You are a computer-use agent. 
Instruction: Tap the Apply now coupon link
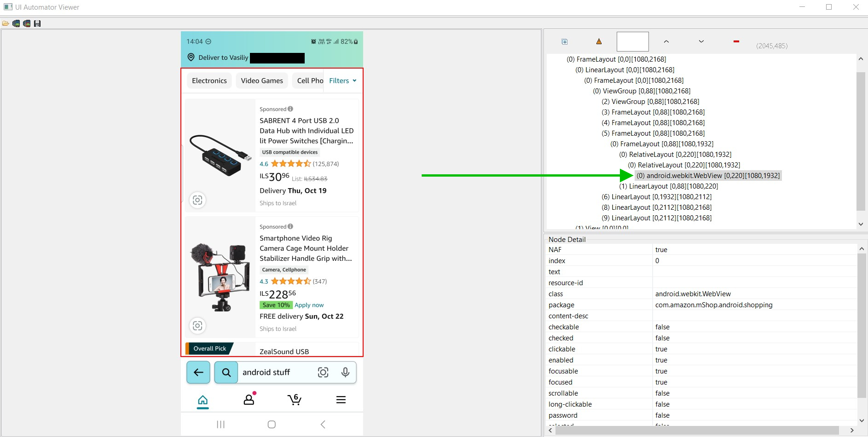point(309,305)
